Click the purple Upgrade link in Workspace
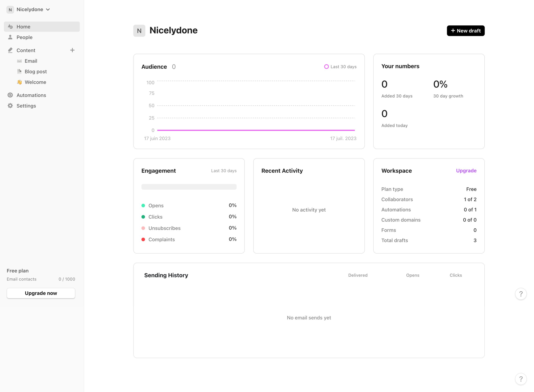 pos(466,170)
